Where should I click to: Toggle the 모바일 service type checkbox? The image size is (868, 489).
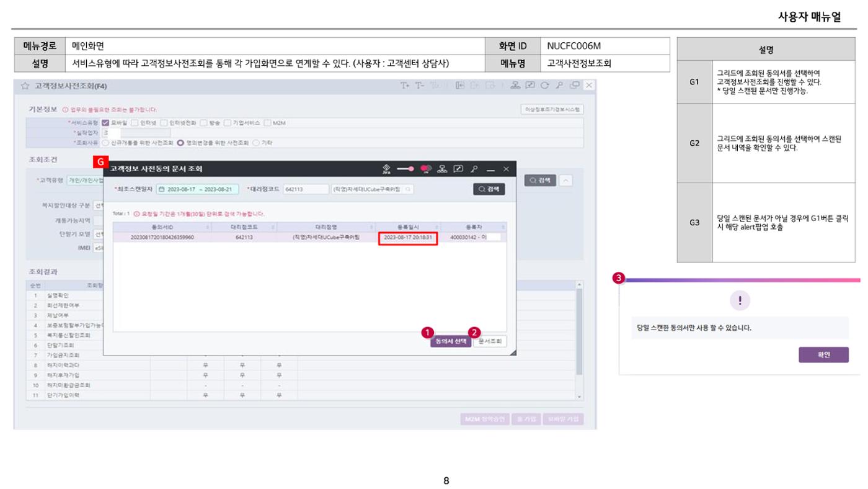click(107, 122)
